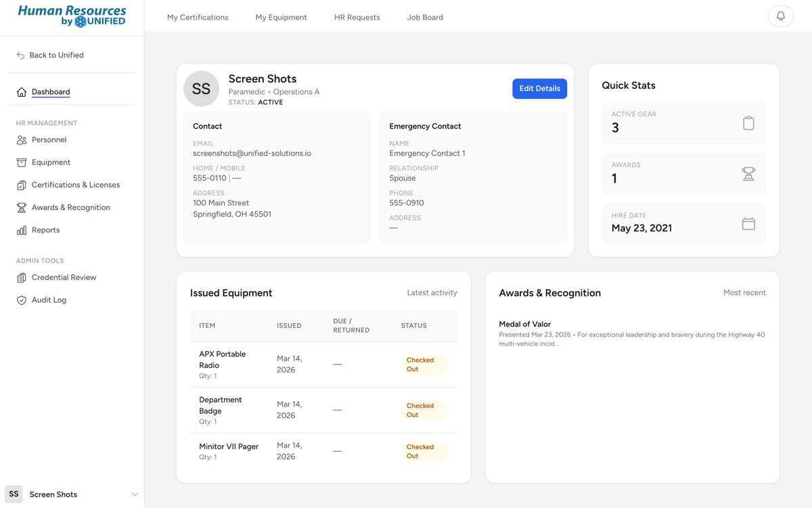This screenshot has height=508, width=812.
Task: Click the Certifications & Licenses clipboard icon
Action: (x=22, y=185)
